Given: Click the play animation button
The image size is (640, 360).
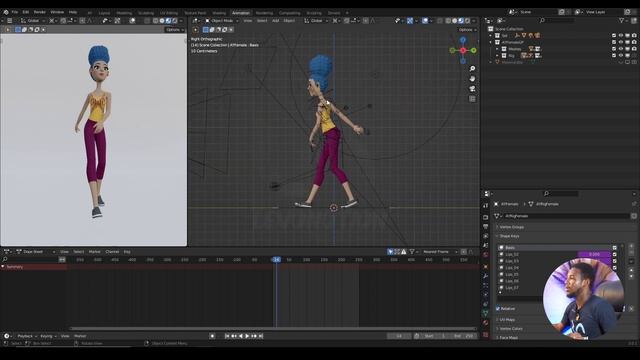Looking at the screenshot, I should pyautogui.click(x=247, y=336).
